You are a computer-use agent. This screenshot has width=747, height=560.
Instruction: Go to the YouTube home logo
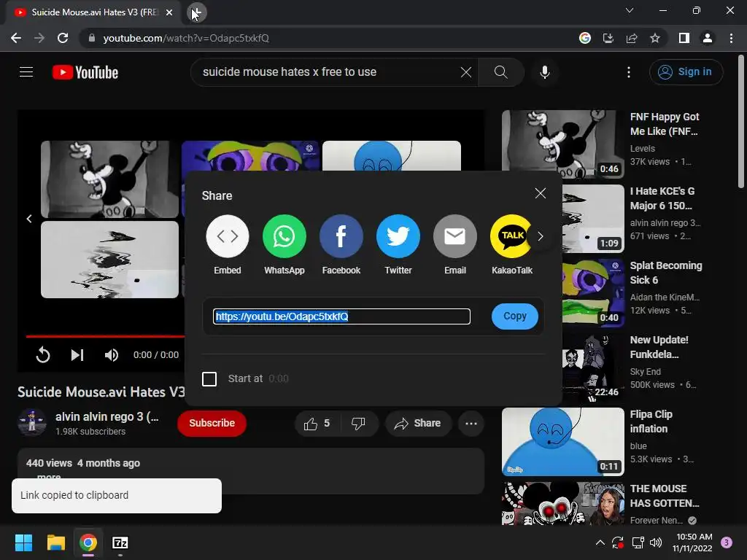click(x=85, y=72)
